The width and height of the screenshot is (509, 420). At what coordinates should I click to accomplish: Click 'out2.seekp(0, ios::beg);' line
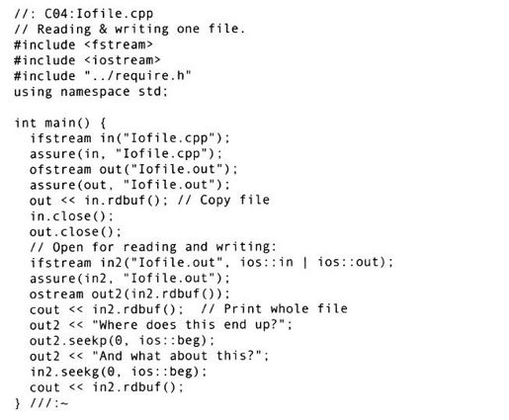122,340
